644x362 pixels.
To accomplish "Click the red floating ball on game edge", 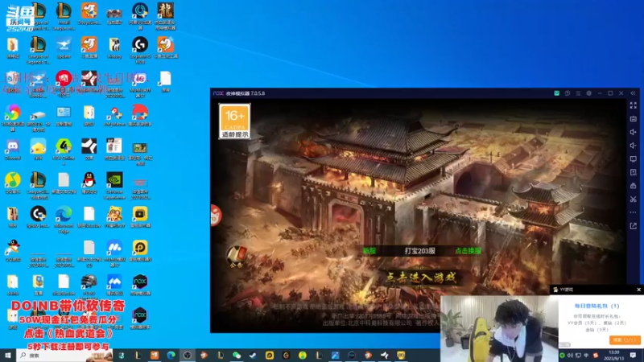I will coord(216,215).
